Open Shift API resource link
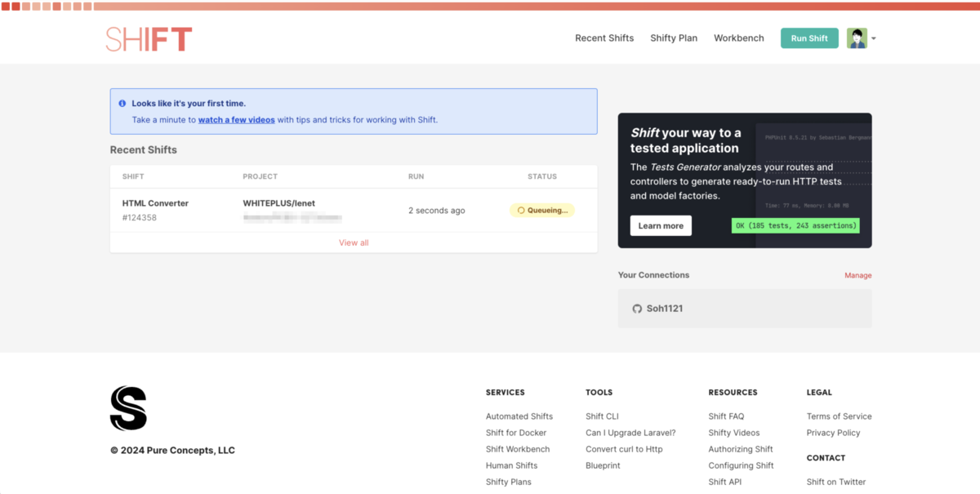The width and height of the screenshot is (980, 494). click(724, 482)
